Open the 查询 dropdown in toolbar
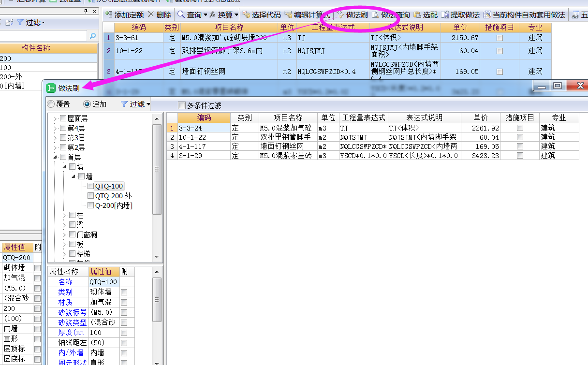This screenshot has height=365, width=588. 191,15
